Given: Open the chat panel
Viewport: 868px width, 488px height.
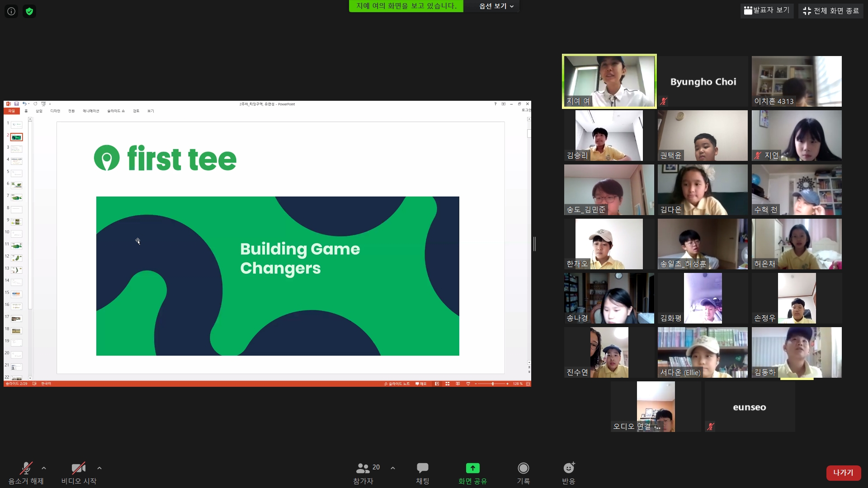Looking at the screenshot, I should click(x=422, y=469).
